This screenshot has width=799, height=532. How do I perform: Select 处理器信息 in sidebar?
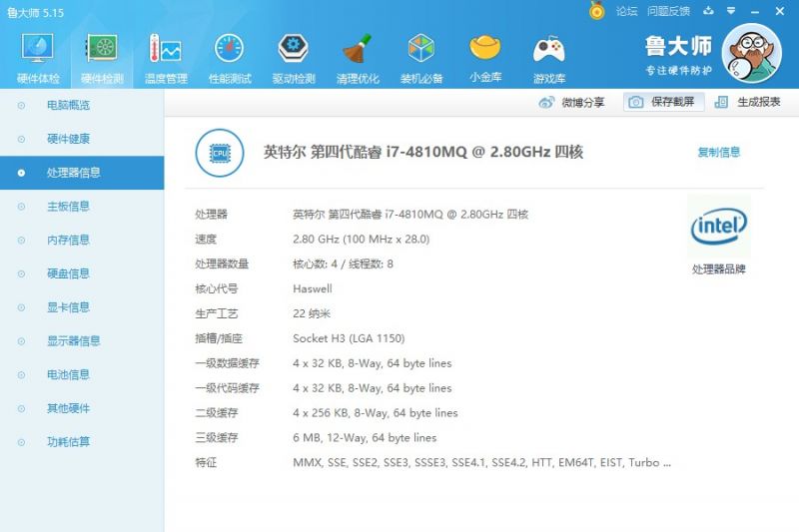pos(82,173)
